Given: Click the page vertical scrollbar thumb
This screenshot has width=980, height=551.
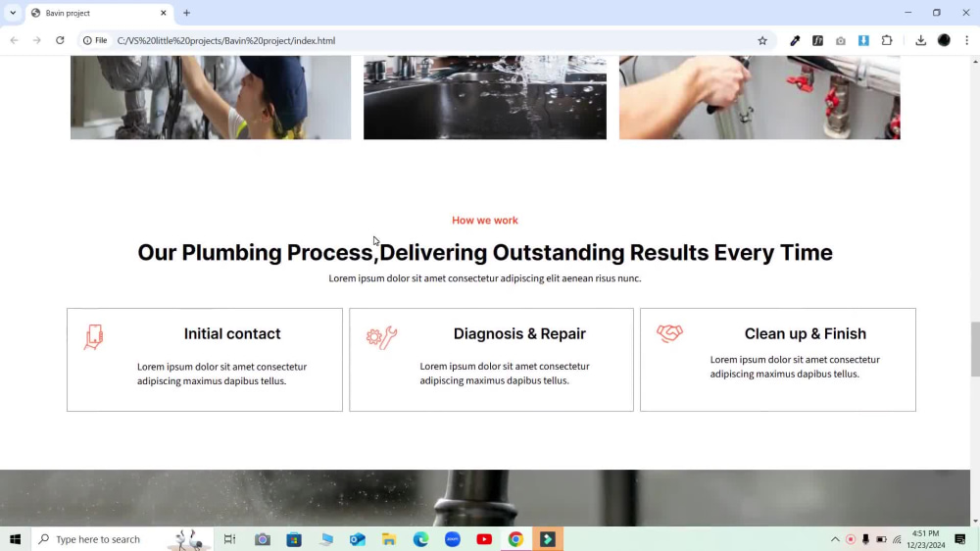Looking at the screenshot, I should (x=975, y=349).
